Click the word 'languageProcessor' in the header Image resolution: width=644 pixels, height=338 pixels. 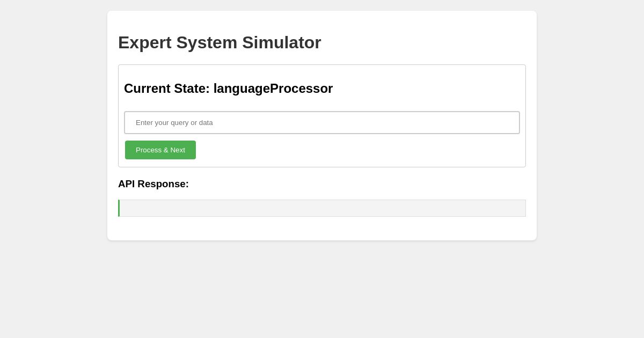pyautogui.click(x=273, y=89)
